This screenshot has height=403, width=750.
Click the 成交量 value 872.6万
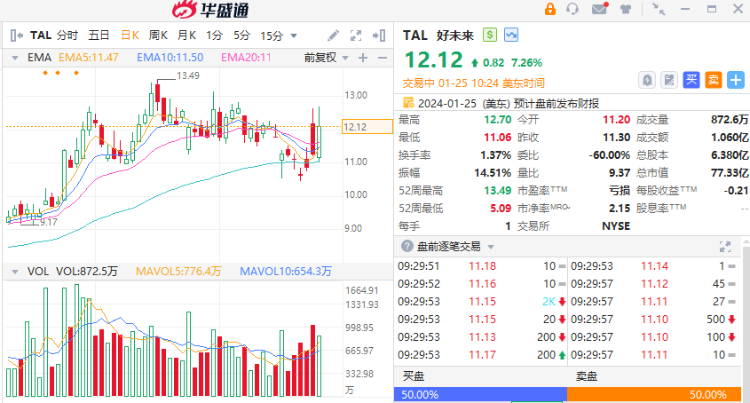(729, 120)
